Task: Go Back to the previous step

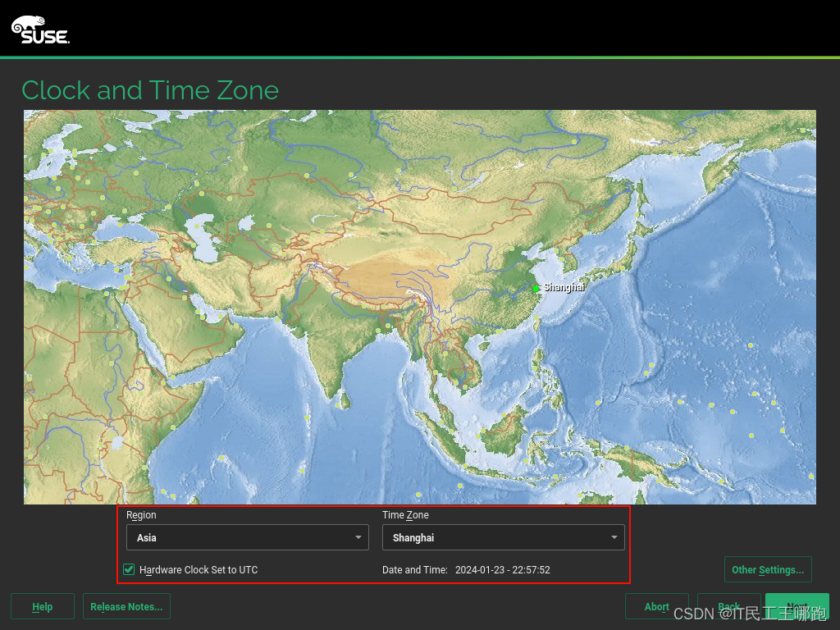Action: (728, 606)
